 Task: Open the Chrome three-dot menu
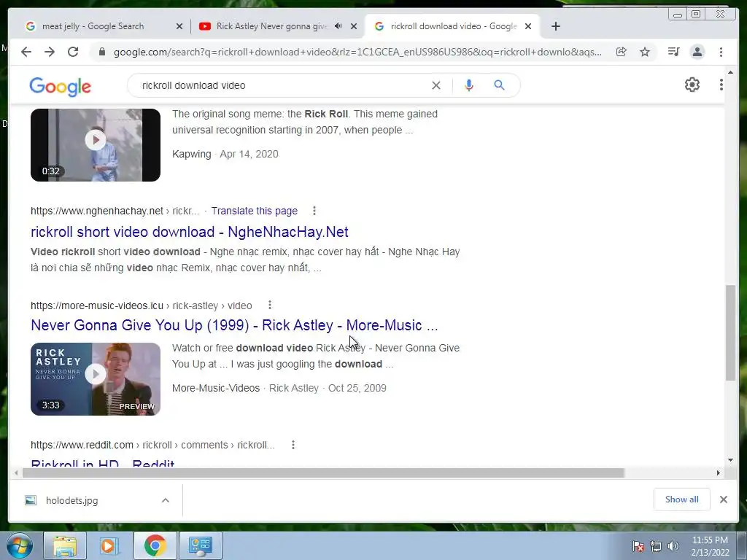coord(721,52)
